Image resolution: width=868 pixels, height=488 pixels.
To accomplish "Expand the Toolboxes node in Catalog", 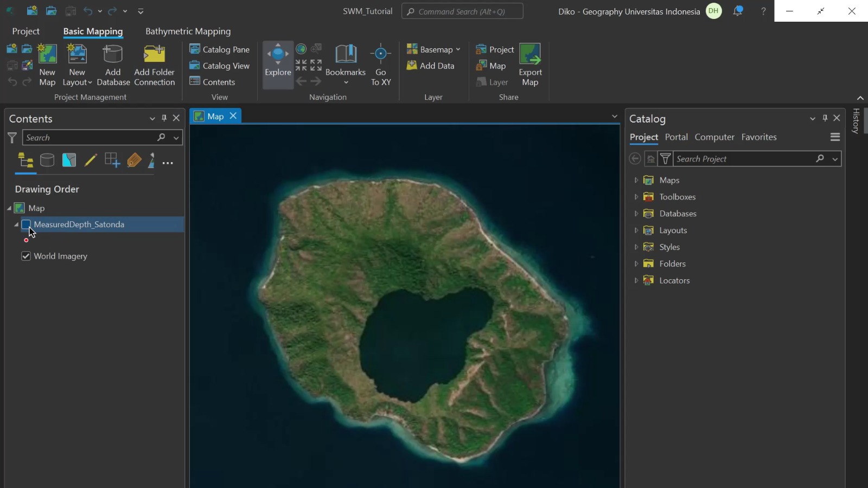I will click(636, 197).
